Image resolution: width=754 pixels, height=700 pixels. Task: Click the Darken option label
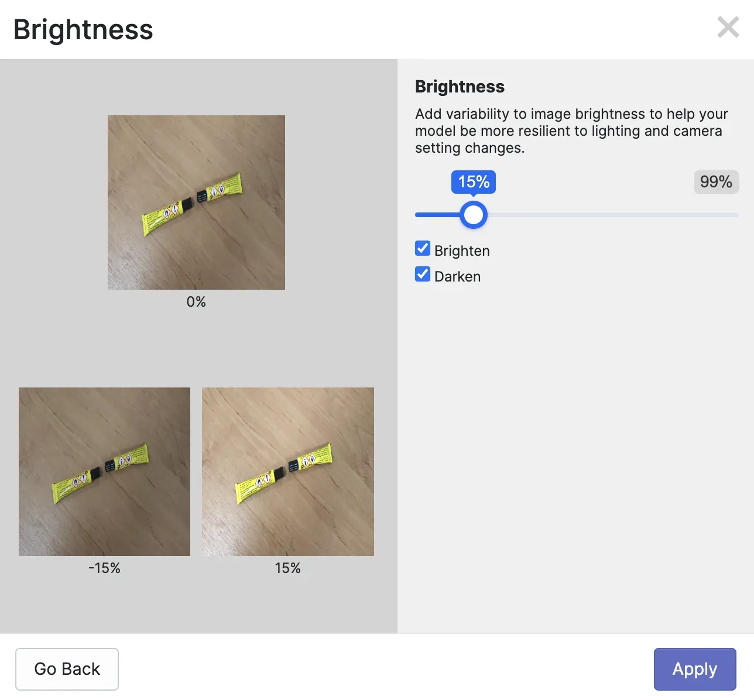tap(457, 277)
